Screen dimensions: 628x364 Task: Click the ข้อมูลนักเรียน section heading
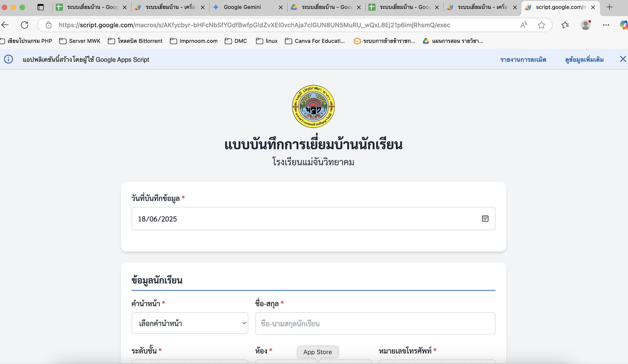[157, 280]
